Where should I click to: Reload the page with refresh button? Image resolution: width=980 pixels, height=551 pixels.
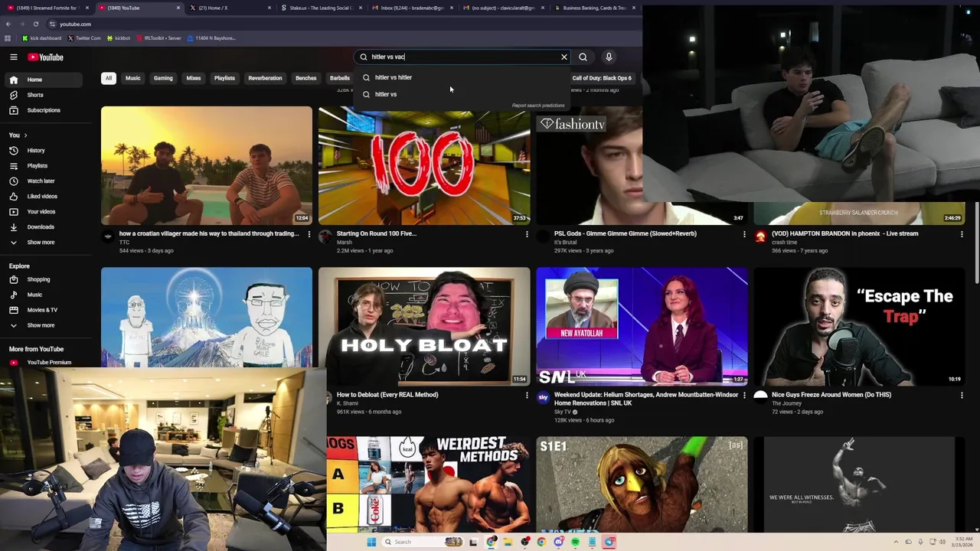35,24
